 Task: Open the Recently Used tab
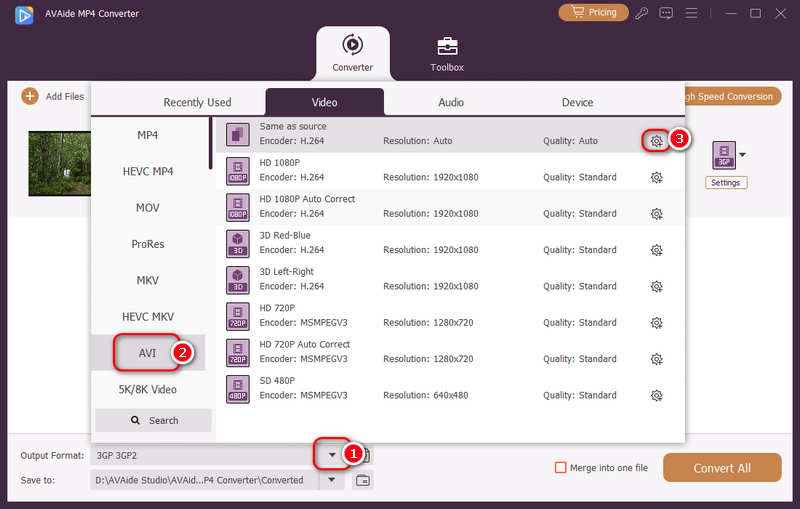click(x=197, y=102)
